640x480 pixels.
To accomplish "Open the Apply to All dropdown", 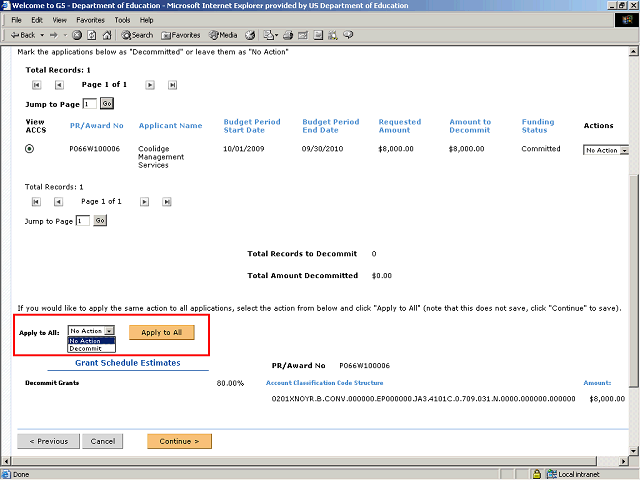I will (91, 331).
